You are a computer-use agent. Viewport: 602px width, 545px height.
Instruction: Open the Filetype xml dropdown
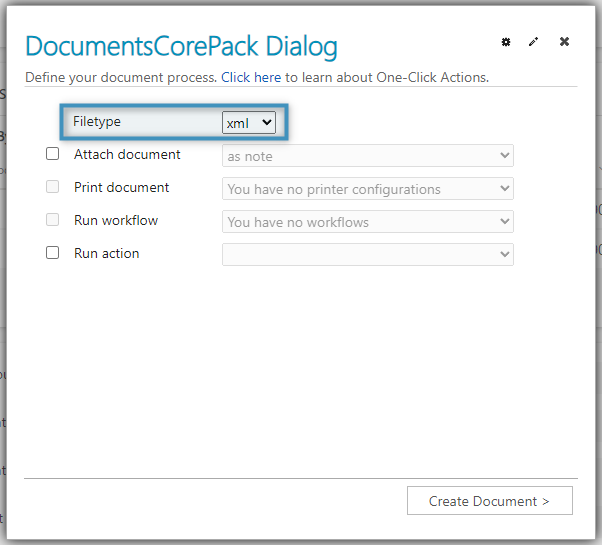249,123
